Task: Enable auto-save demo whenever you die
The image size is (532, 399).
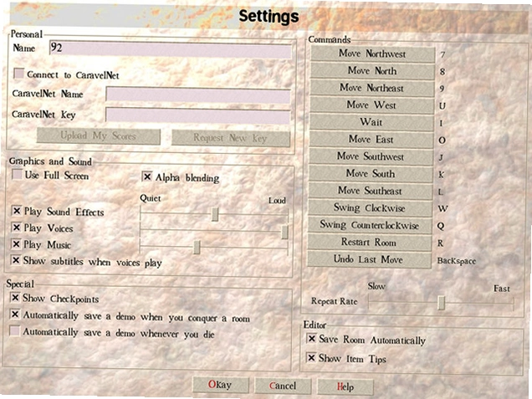Action: [14, 330]
